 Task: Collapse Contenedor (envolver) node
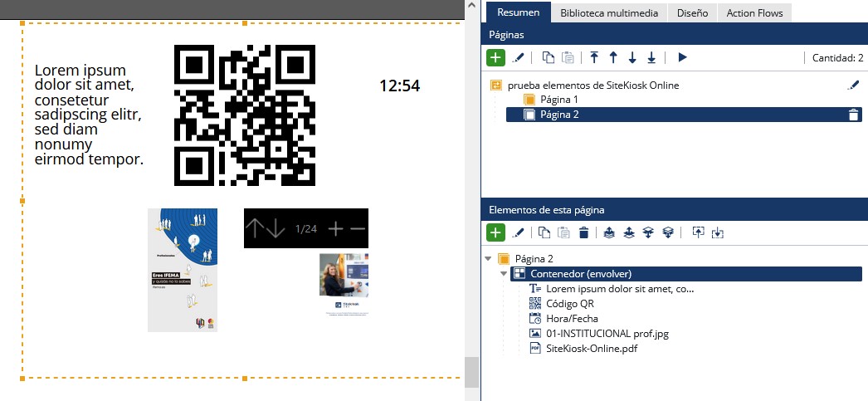pos(504,274)
